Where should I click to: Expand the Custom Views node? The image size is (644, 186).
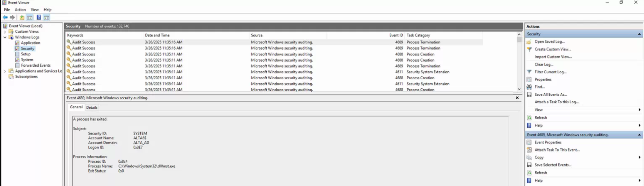pos(5,32)
